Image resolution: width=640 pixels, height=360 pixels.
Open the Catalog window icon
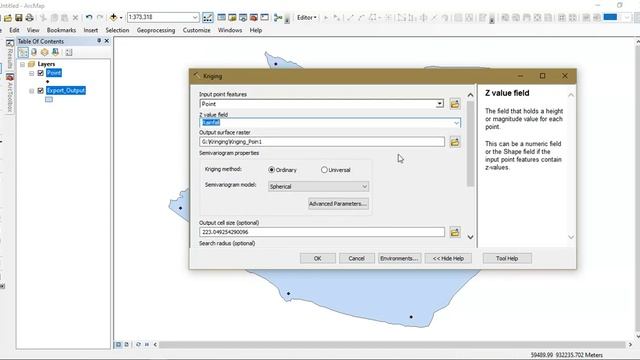pyautogui.click(x=232, y=18)
